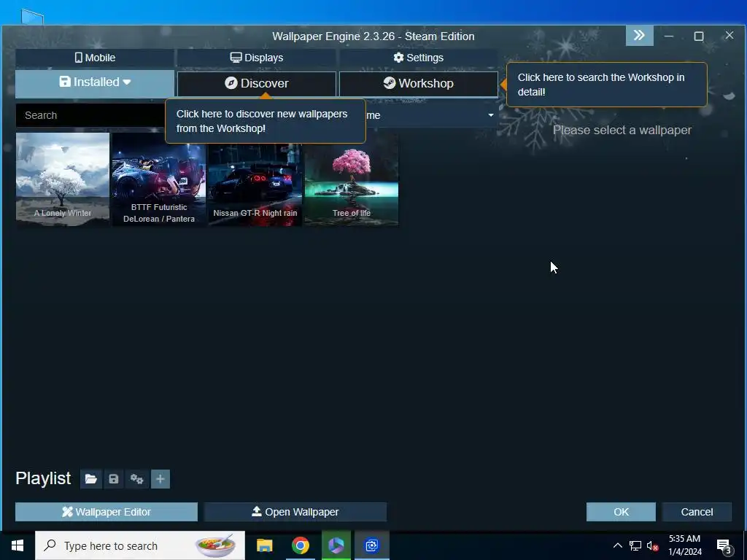The width and height of the screenshot is (747, 560).
Task: Click the add-to-playlist plus icon
Action: (x=160, y=479)
